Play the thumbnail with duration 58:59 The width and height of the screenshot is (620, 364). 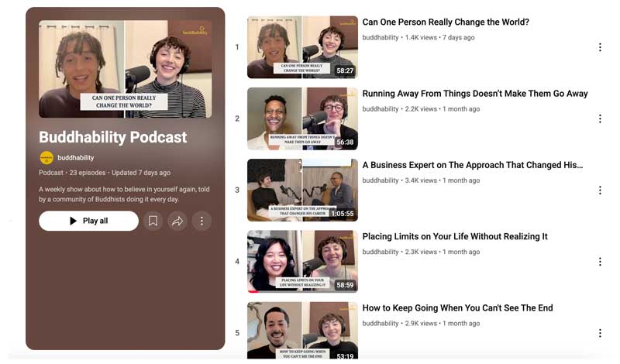pyautogui.click(x=302, y=262)
